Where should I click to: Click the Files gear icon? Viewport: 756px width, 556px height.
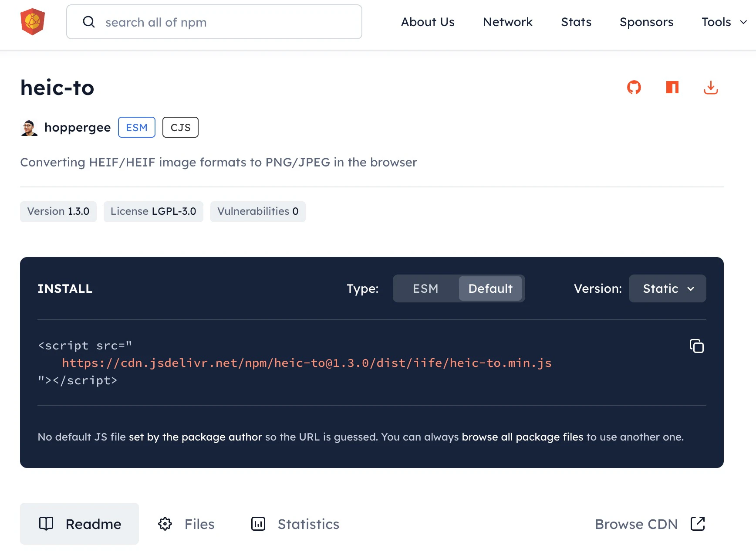click(x=165, y=524)
